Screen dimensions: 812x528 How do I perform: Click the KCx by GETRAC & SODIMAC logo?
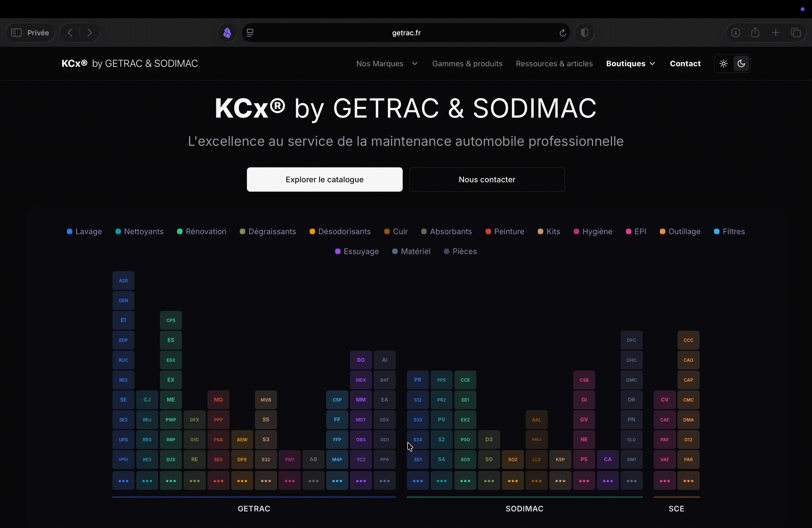[130, 64]
